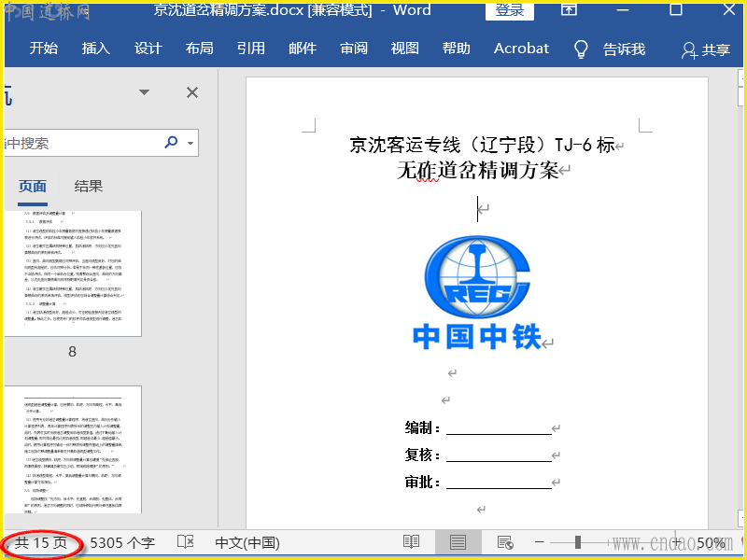This screenshot has width=747, height=560.
Task: Open the ribbon display options icon
Action: point(569,9)
